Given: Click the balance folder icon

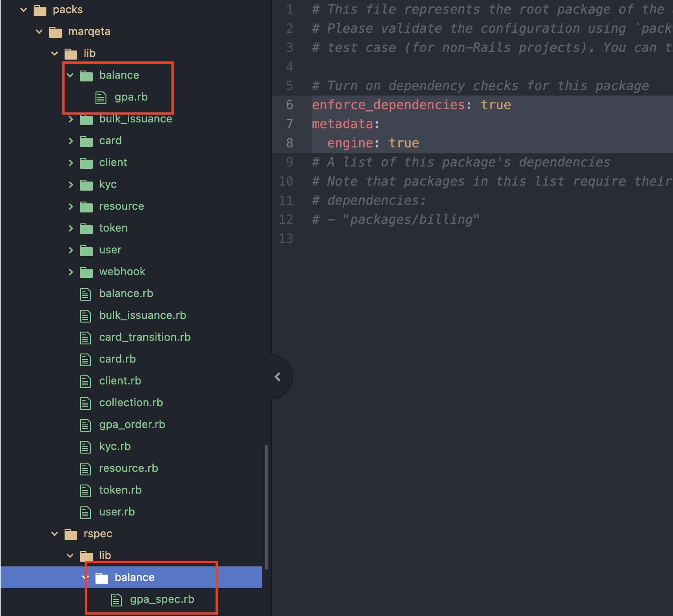Looking at the screenshot, I should click(x=86, y=75).
